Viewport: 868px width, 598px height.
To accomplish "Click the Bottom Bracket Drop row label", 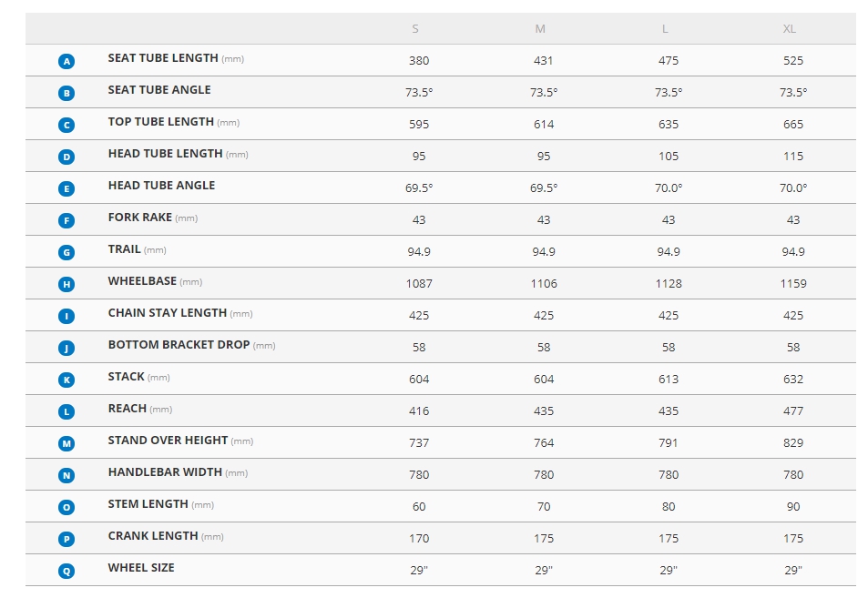I will [x=179, y=345].
